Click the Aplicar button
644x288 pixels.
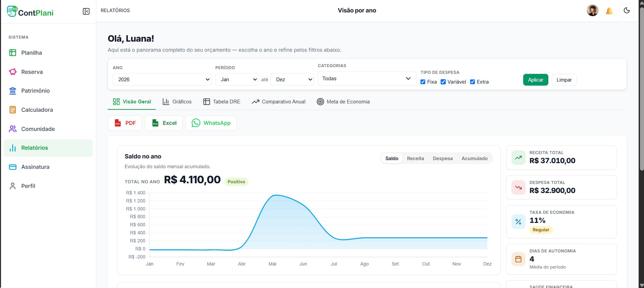click(536, 80)
